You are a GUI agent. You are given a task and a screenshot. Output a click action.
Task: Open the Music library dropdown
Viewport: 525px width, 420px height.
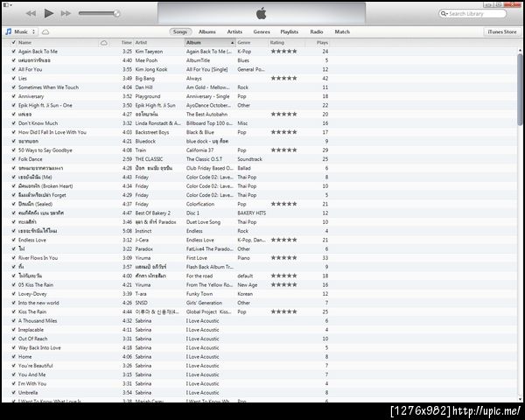click(x=21, y=31)
